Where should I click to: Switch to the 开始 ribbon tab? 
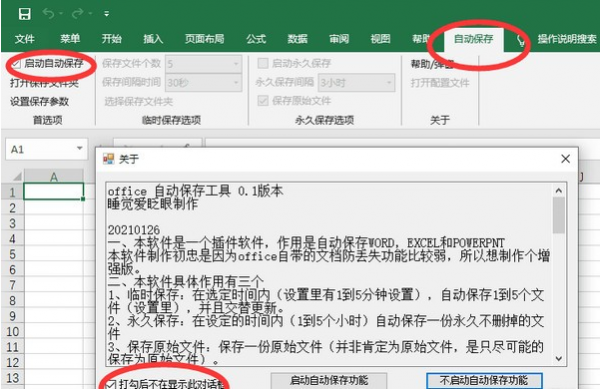112,39
